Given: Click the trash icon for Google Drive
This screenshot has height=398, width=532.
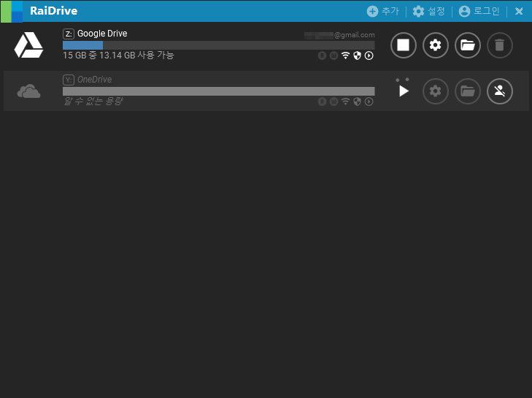Looking at the screenshot, I should pyautogui.click(x=499, y=45).
